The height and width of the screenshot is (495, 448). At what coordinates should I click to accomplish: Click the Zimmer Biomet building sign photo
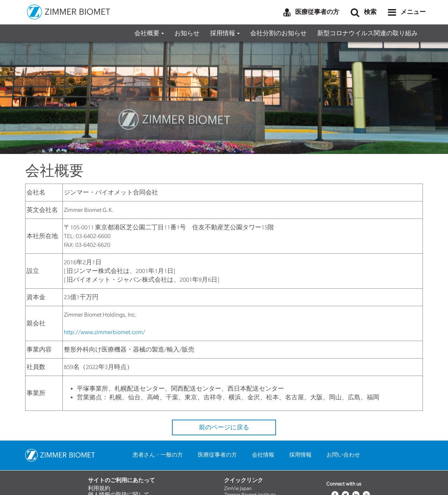224,98
